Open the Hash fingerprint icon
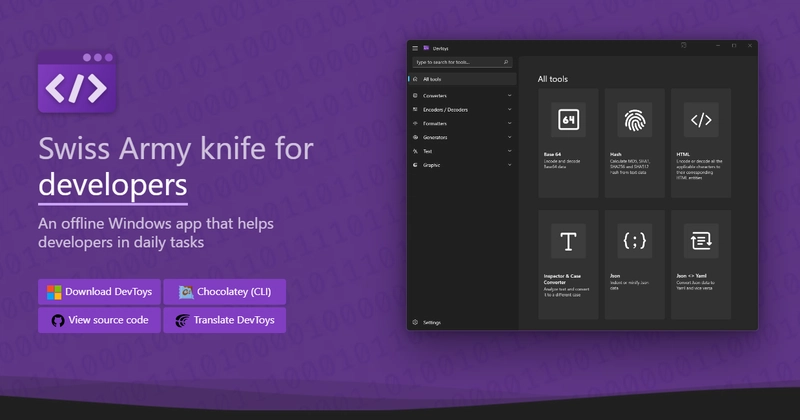 click(x=635, y=119)
